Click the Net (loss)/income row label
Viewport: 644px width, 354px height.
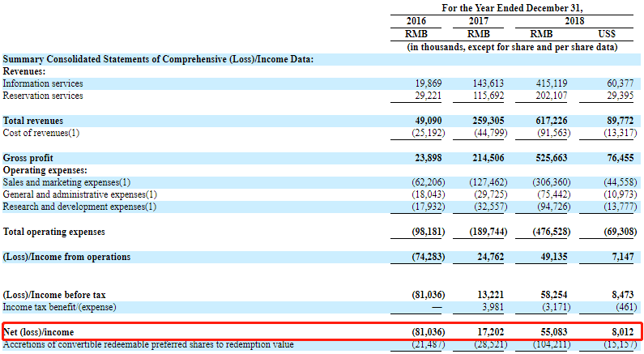[39, 332]
